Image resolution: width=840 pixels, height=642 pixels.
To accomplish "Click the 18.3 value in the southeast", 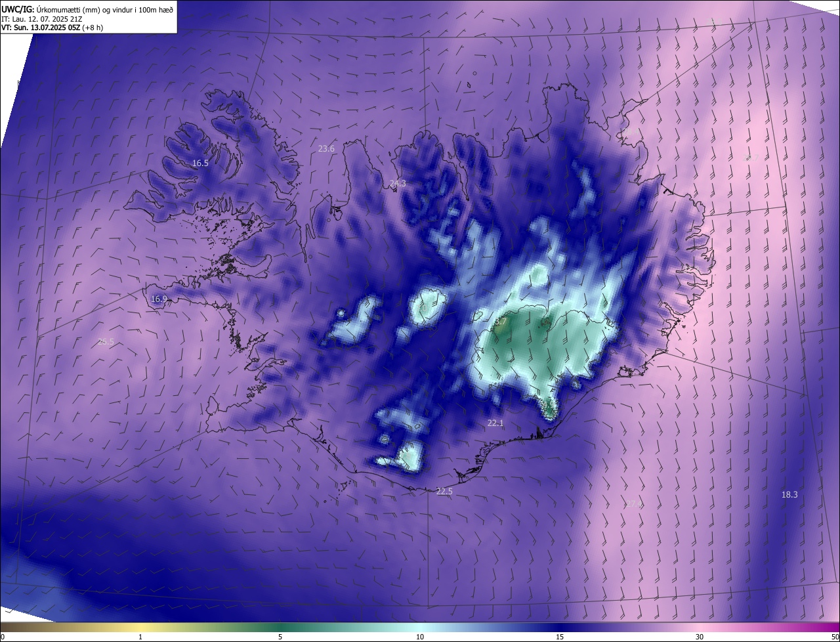I will click(789, 494).
